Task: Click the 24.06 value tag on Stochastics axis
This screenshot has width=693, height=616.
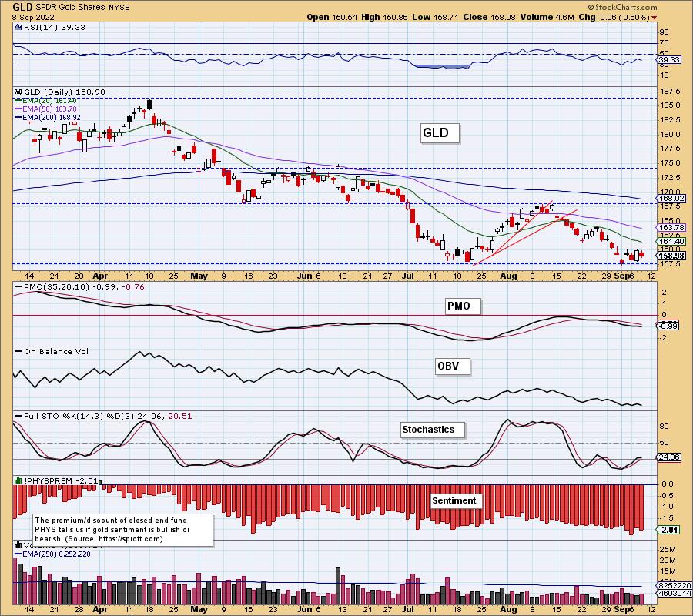Action: tap(668, 457)
